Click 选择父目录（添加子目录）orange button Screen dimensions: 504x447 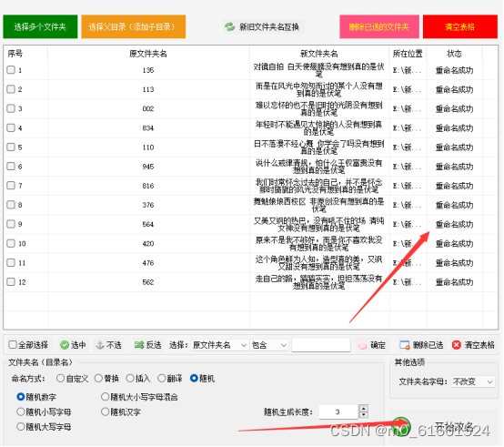pyautogui.click(x=133, y=26)
